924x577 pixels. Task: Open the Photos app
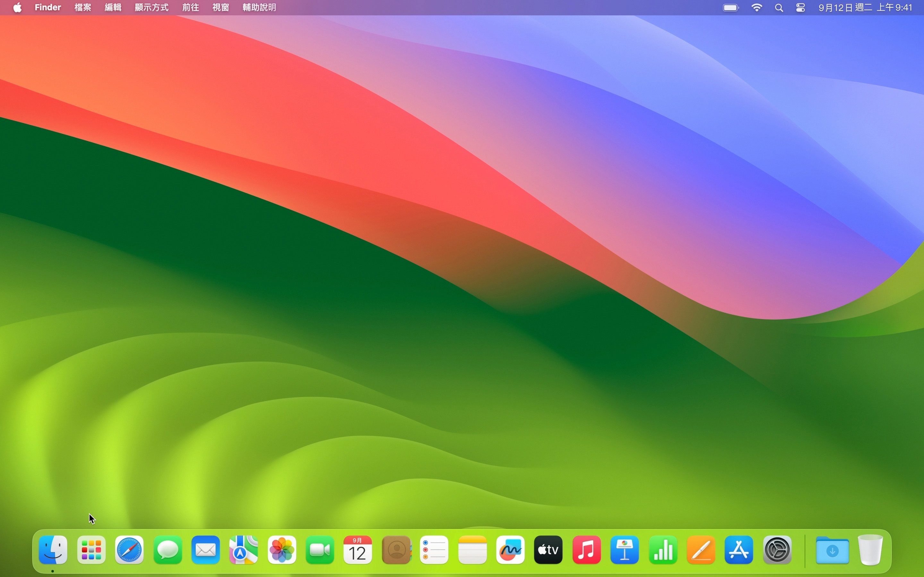[x=282, y=550]
